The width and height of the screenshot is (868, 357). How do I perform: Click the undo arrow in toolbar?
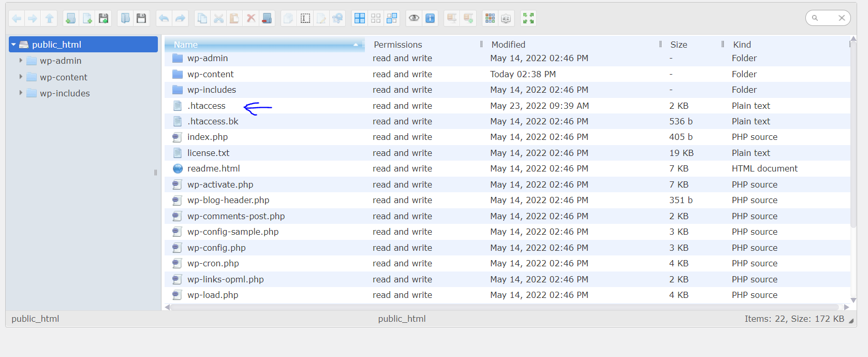[164, 19]
